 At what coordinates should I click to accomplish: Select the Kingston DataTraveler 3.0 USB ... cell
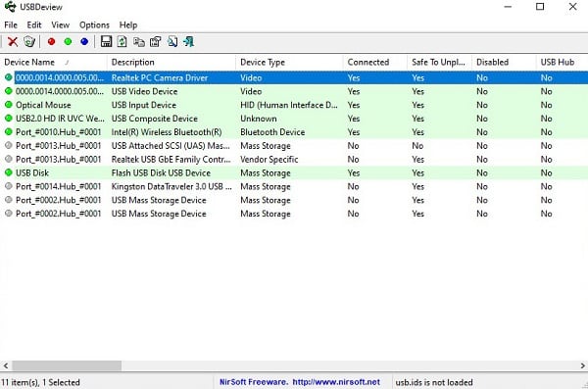pyautogui.click(x=171, y=186)
